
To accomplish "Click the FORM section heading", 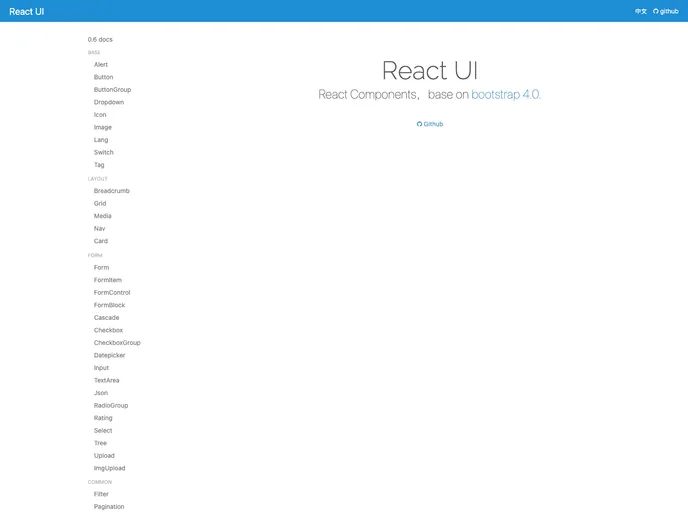I will tap(95, 255).
